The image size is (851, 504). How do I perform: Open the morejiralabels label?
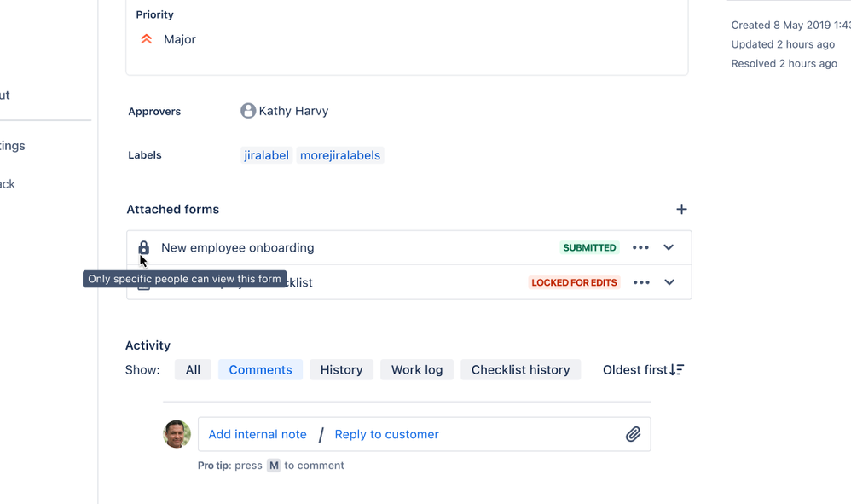tap(340, 155)
